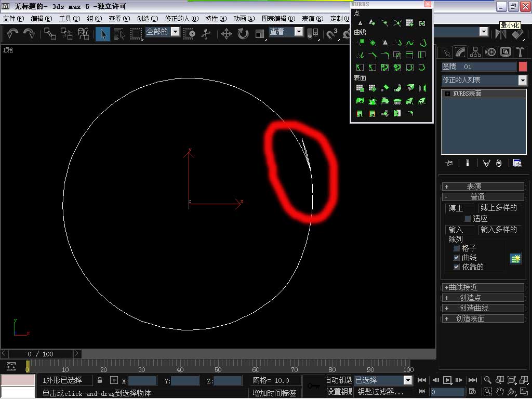This screenshot has width=532, height=399.
Task: Open the 修正的人列表 modifier dropdown
Action: click(523, 81)
